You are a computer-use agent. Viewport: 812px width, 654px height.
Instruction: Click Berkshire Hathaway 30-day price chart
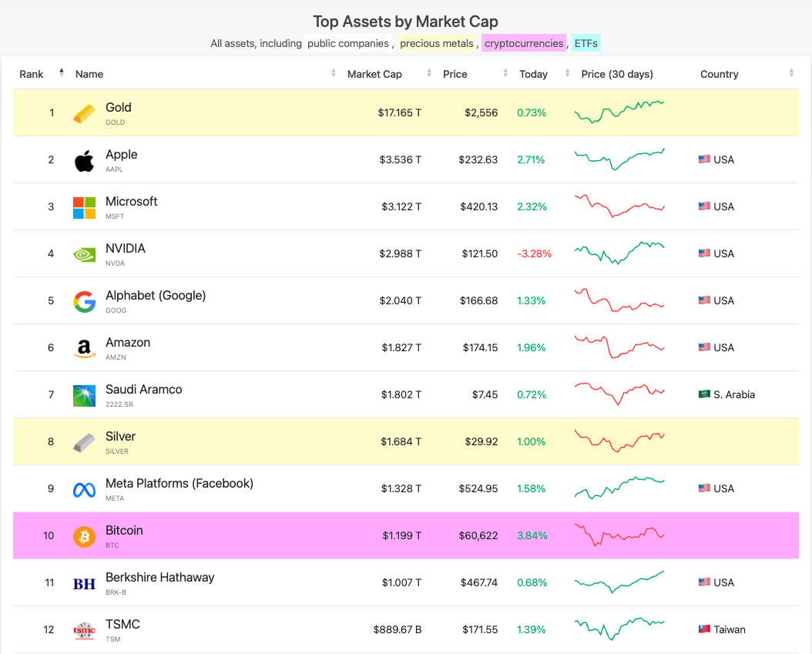tap(619, 582)
